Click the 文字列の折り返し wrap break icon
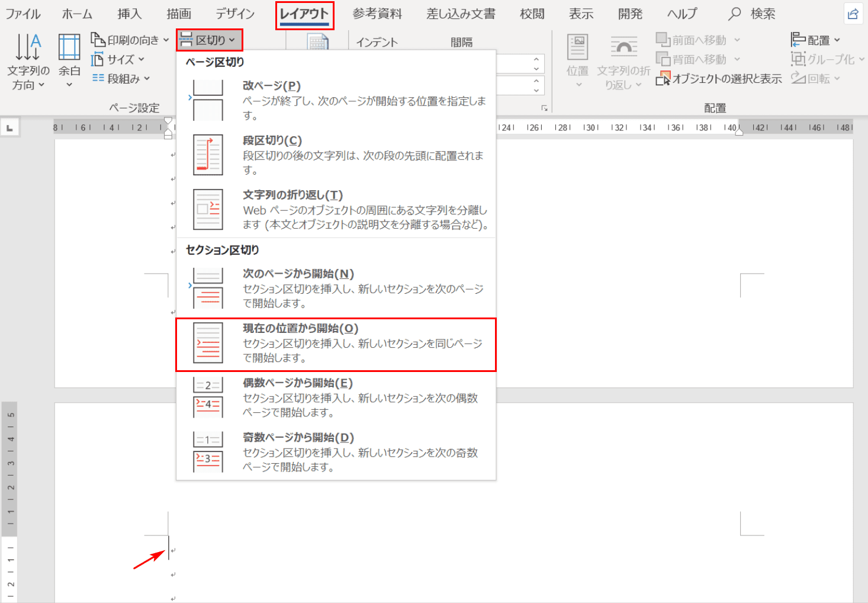This screenshot has width=868, height=603. tap(208, 209)
